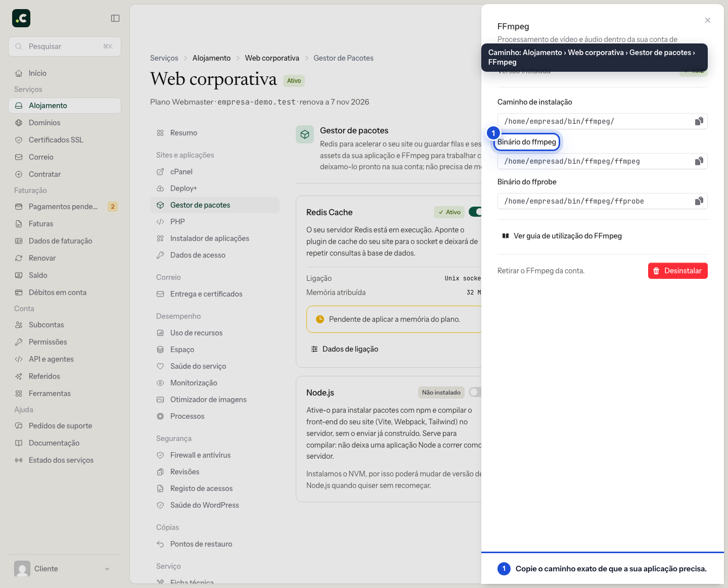Open Pedidos de suporte in Ajuda
Image resolution: width=728 pixels, height=588 pixels.
point(65,426)
